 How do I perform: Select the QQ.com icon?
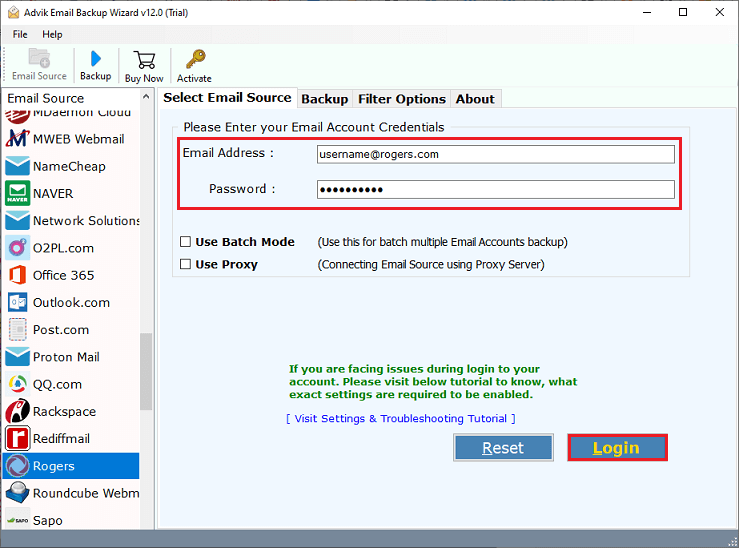point(17,384)
